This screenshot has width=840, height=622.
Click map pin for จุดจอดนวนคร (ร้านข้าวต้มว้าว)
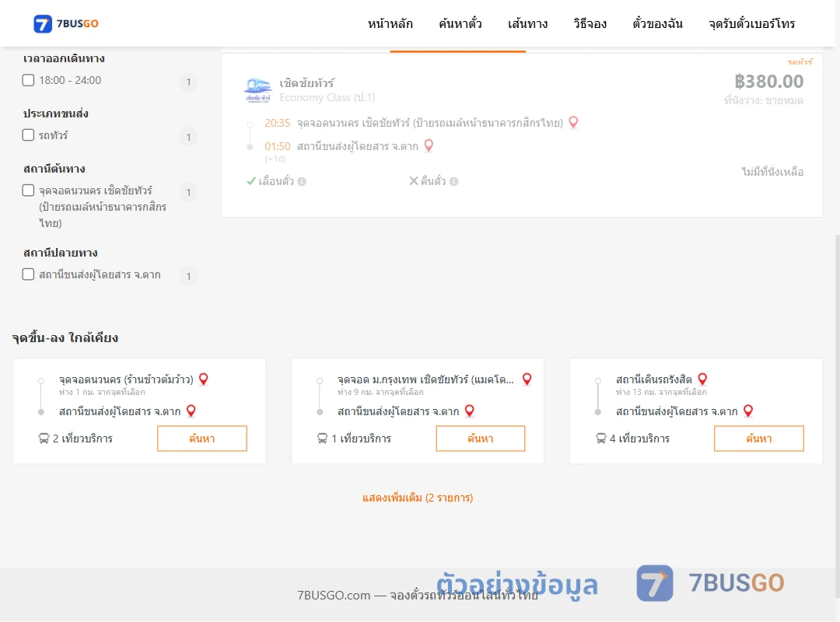coord(204,379)
